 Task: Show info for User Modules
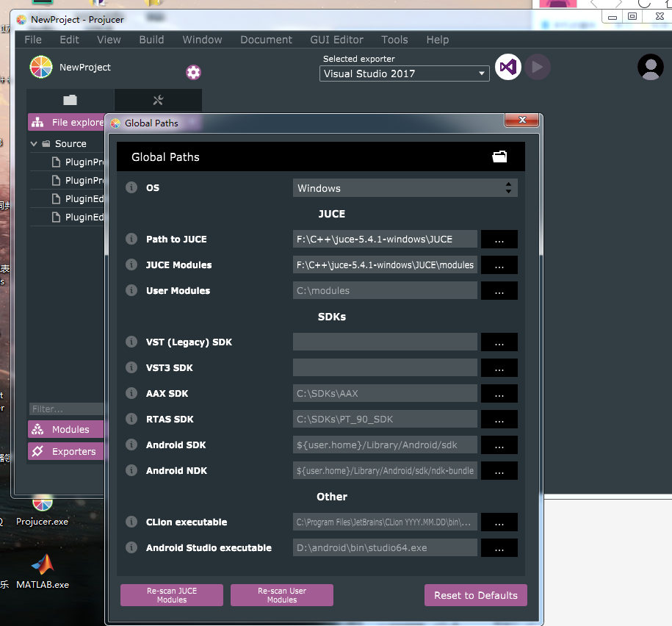tap(131, 290)
